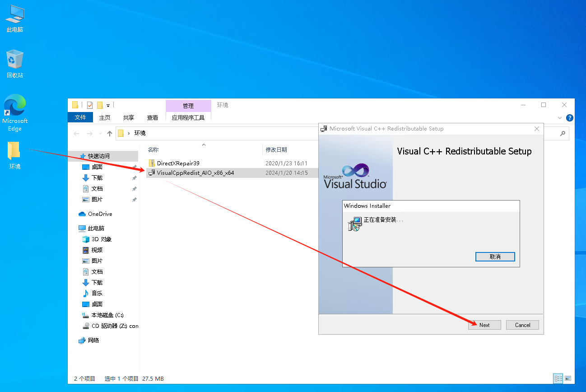Click the DirectXRepair39 zip file icon
The width and height of the screenshot is (586, 392).
click(x=152, y=163)
